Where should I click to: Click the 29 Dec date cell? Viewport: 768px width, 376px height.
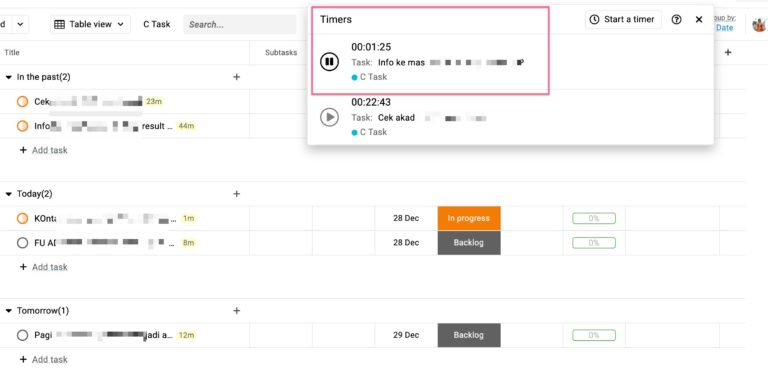pos(406,335)
